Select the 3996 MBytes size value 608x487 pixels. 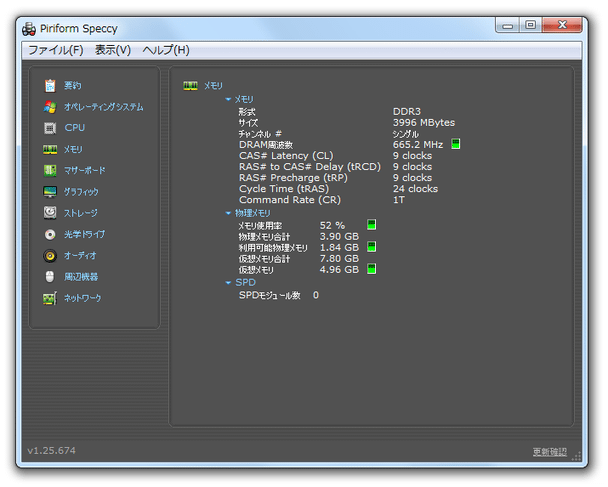click(x=424, y=123)
